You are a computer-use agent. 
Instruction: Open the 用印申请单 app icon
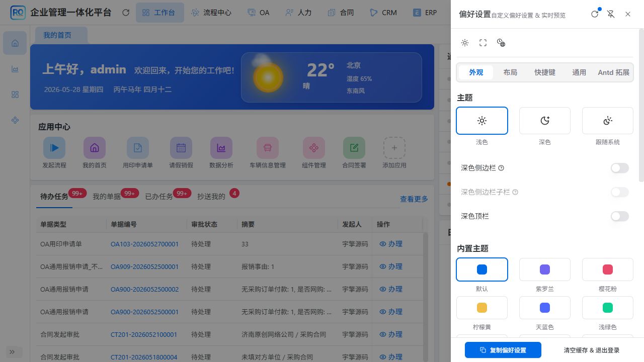(x=138, y=148)
